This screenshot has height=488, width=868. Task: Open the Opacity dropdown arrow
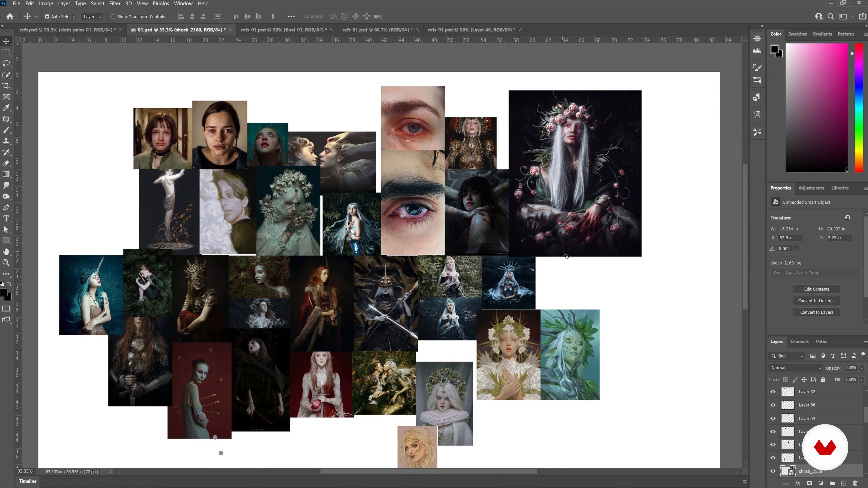862,368
